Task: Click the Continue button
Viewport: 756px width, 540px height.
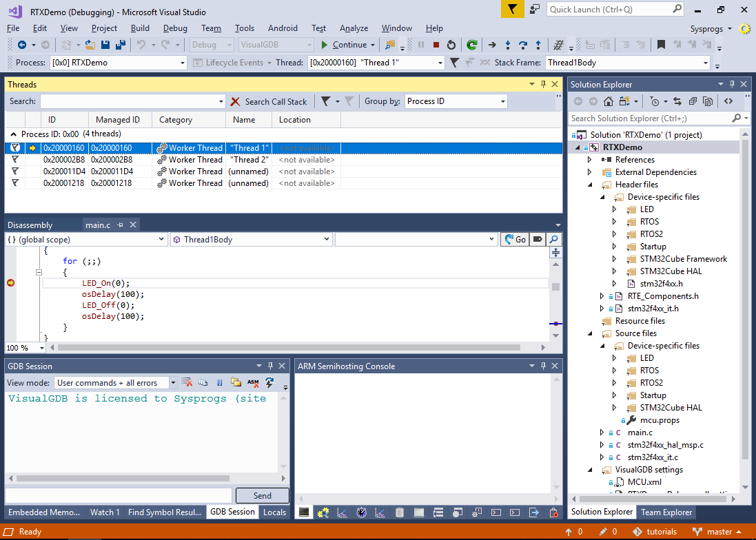Action: click(x=344, y=45)
